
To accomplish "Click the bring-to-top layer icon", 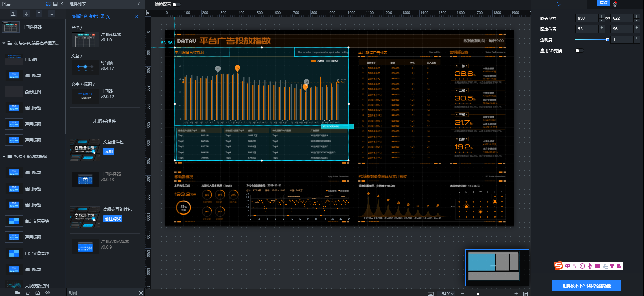I will (x=13, y=14).
